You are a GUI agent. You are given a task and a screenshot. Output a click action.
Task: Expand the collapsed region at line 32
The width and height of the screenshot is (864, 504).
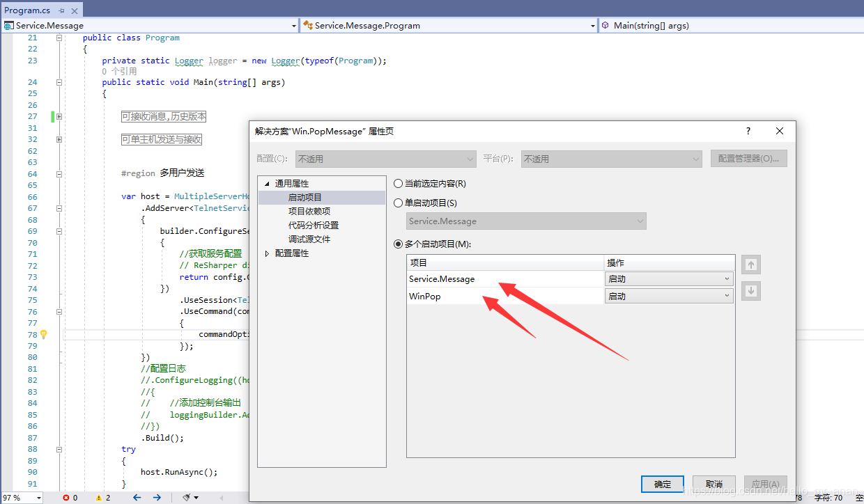tap(59, 139)
